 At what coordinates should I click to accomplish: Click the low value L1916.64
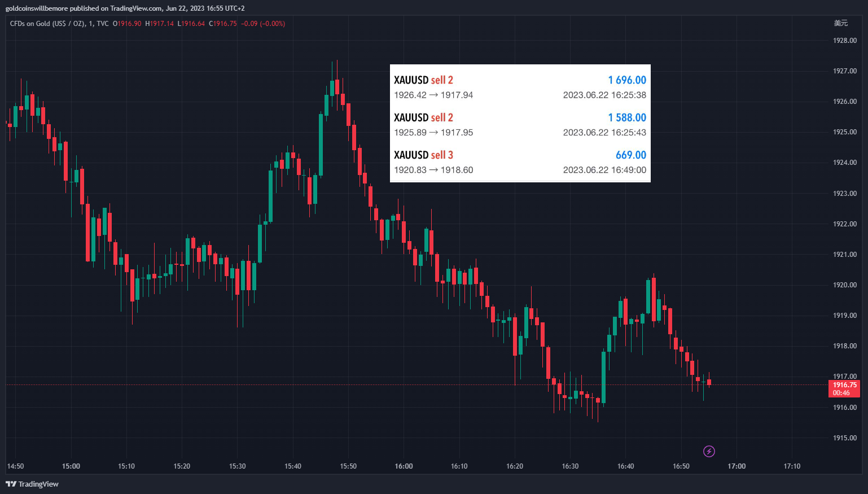click(191, 24)
